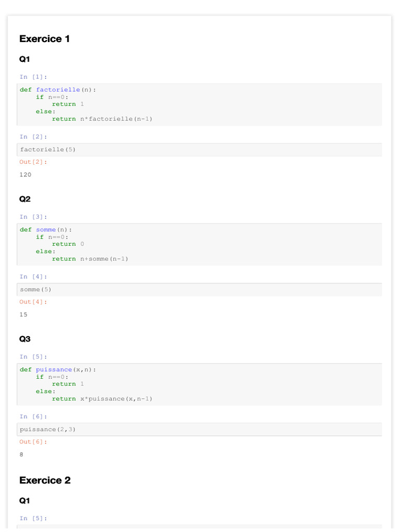Select the somme(5) input cell

tap(199, 289)
